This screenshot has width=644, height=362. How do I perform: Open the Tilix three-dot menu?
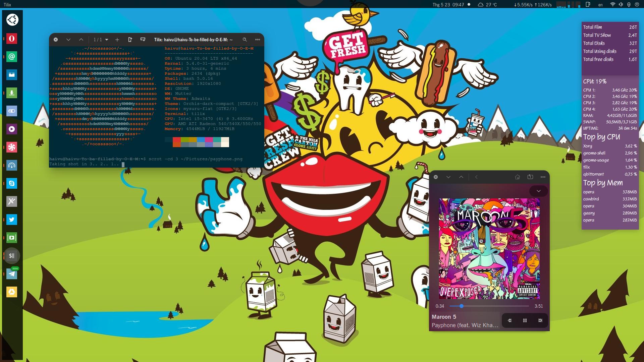(258, 40)
